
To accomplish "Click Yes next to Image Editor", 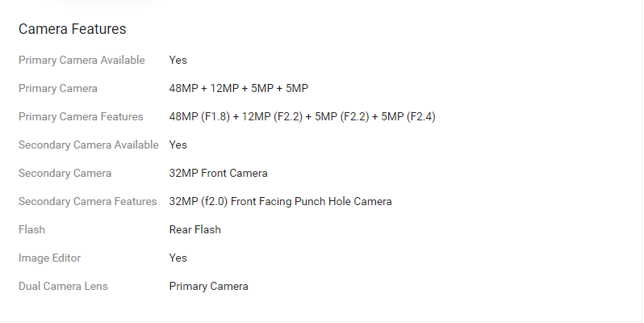I will (178, 258).
